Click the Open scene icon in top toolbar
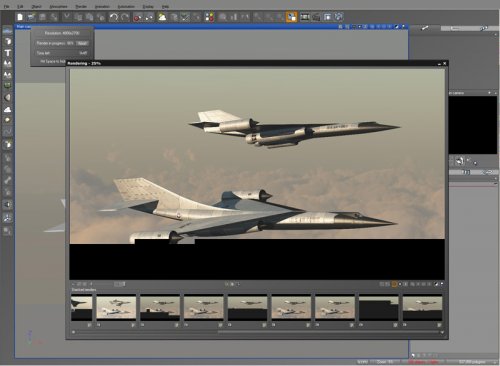The width and height of the screenshot is (500, 366). (31, 17)
